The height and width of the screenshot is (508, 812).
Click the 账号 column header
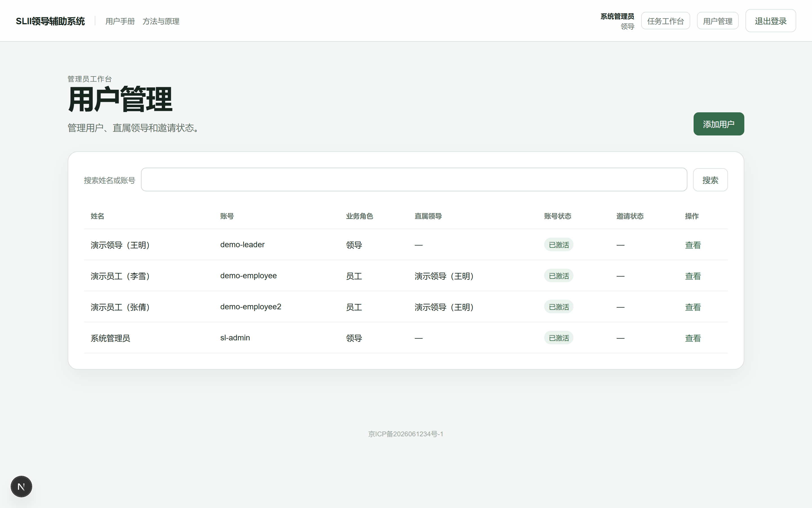(x=227, y=216)
